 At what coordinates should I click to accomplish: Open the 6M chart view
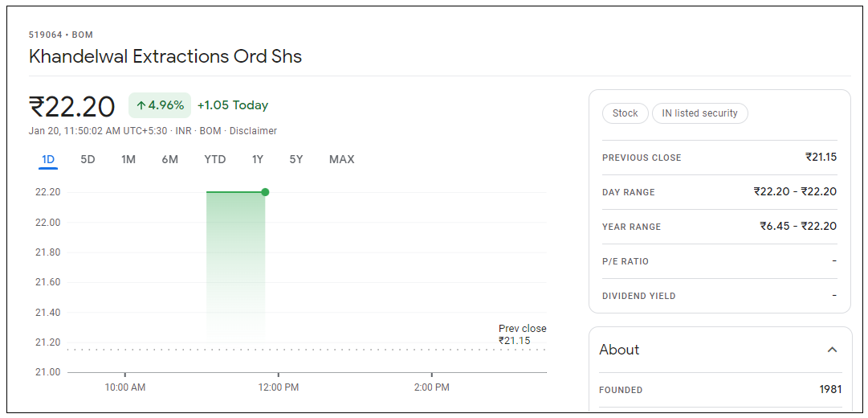tap(169, 159)
